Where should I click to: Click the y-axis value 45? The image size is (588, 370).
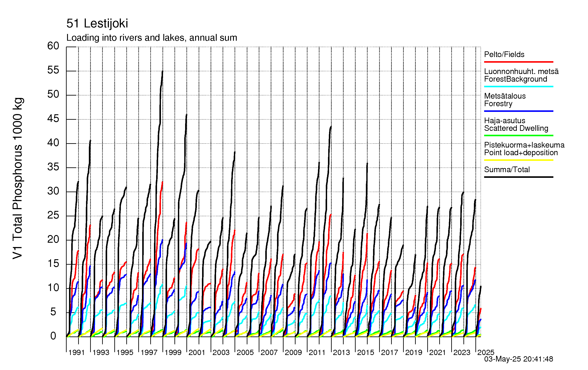tap(53, 119)
